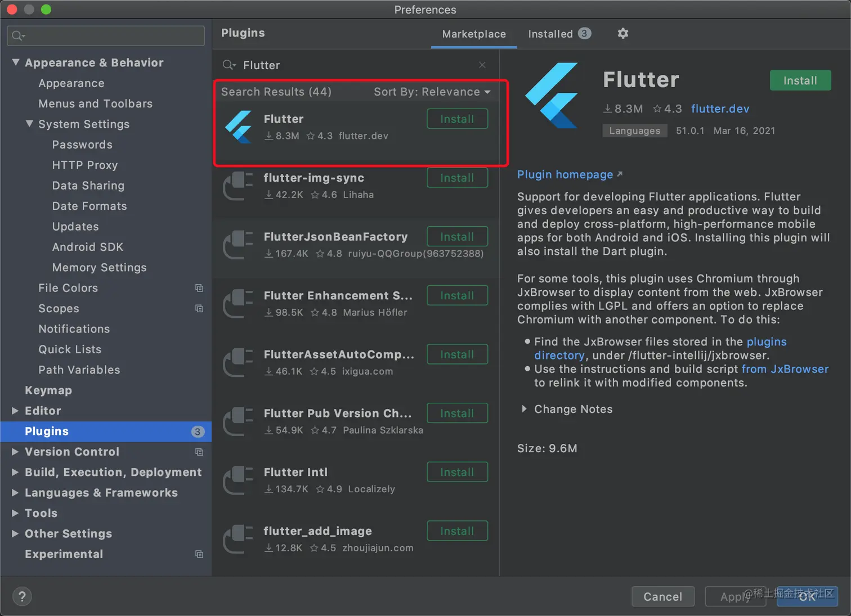Open the Date Formats settings
The width and height of the screenshot is (851, 616).
[x=89, y=206]
